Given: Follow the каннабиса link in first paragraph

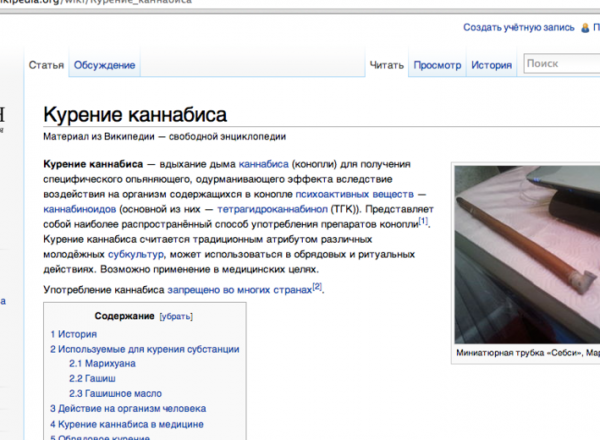Looking at the screenshot, I should click(264, 164).
